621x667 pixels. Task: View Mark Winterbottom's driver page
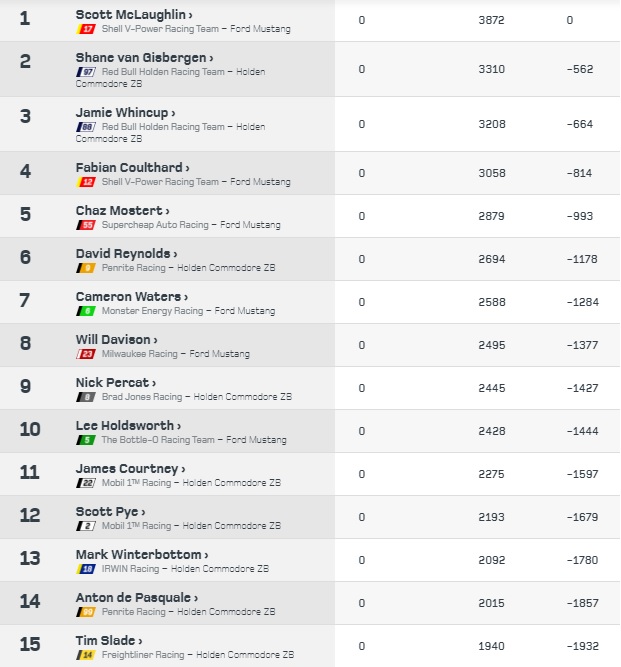coord(142,555)
